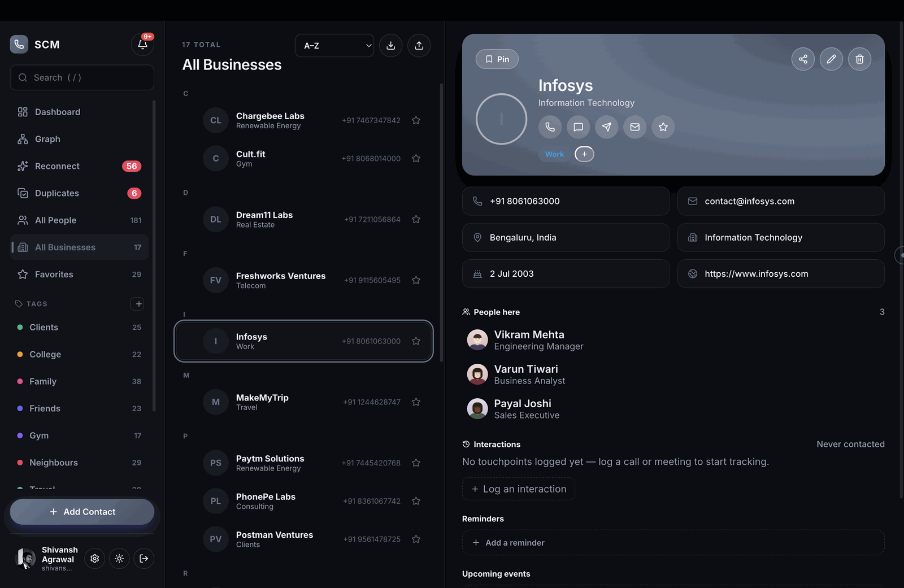The width and height of the screenshot is (904, 588).
Task: Toggle the star on Infosys list row
Action: (x=416, y=341)
